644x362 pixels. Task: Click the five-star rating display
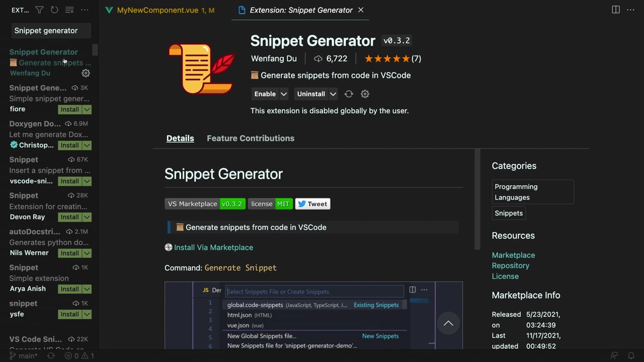387,59
